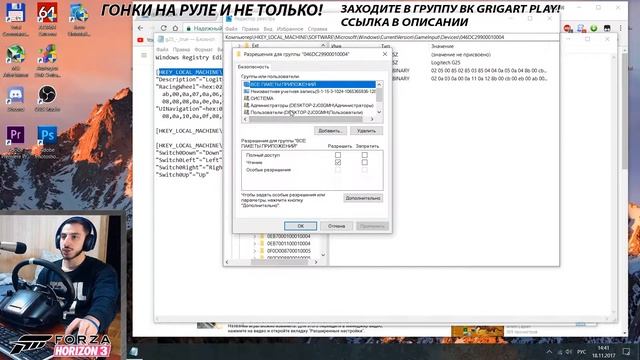Click the black mask extension icon in Chrome
Viewport: 640px width, 360px height.
[x=607, y=28]
